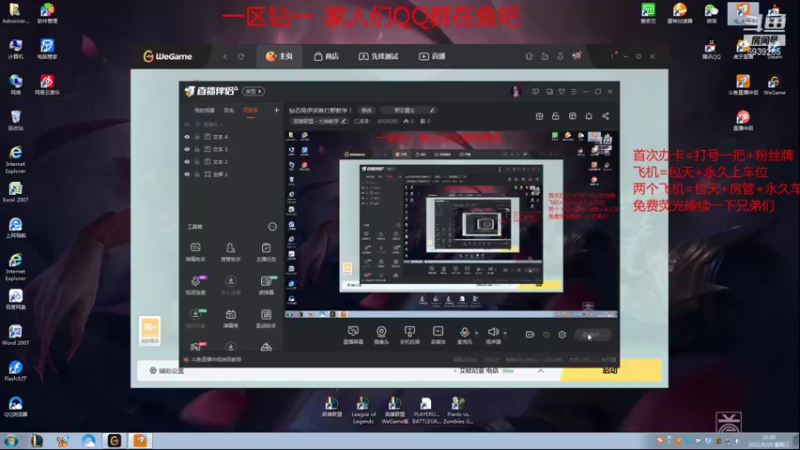Open 辅助设置 in WeGame bottom bar
This screenshot has width=800, height=450.
(167, 371)
